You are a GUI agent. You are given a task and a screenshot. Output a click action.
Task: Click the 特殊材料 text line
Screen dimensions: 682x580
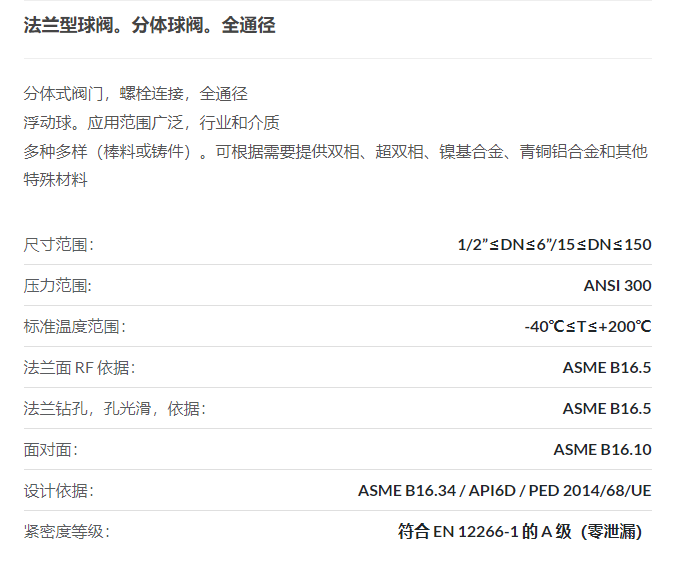pos(56,179)
